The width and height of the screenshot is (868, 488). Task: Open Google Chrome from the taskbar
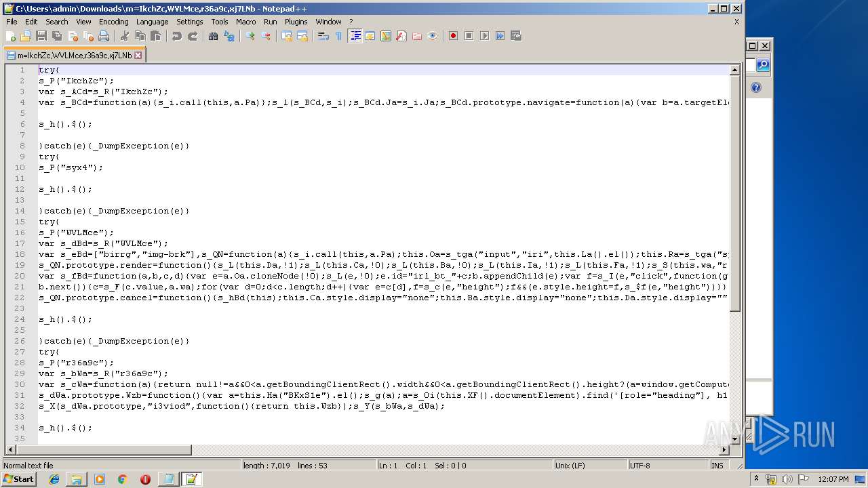123,479
